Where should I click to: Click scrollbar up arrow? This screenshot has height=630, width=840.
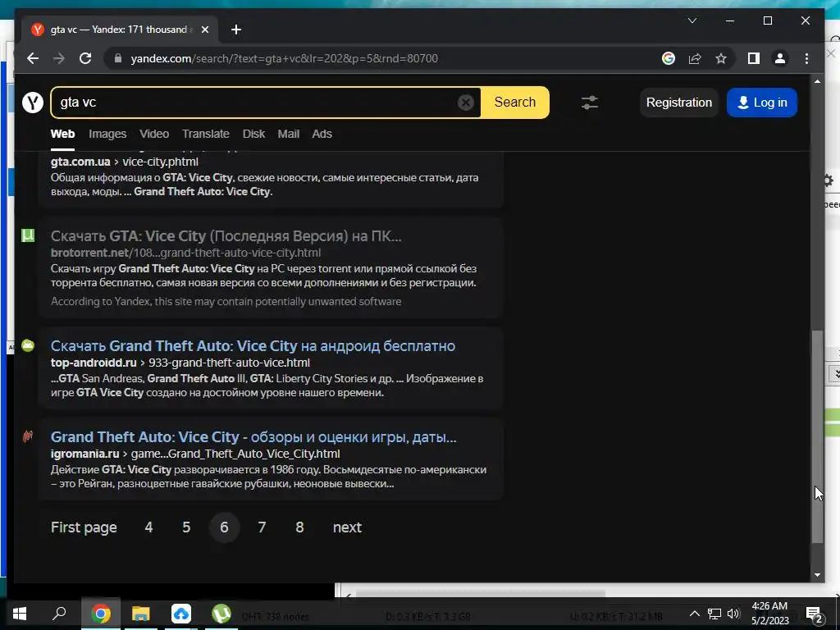(817, 81)
